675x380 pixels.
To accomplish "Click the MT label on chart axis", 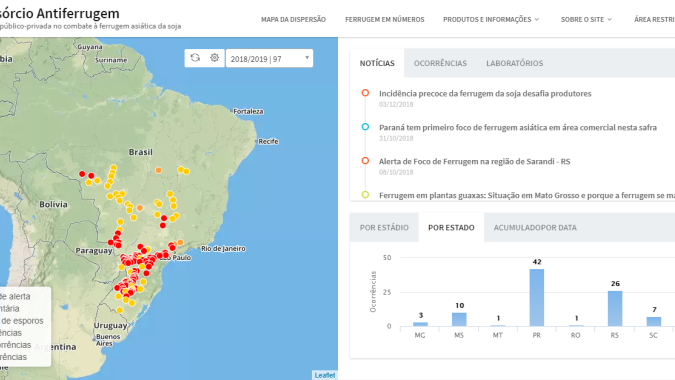I will (498, 335).
